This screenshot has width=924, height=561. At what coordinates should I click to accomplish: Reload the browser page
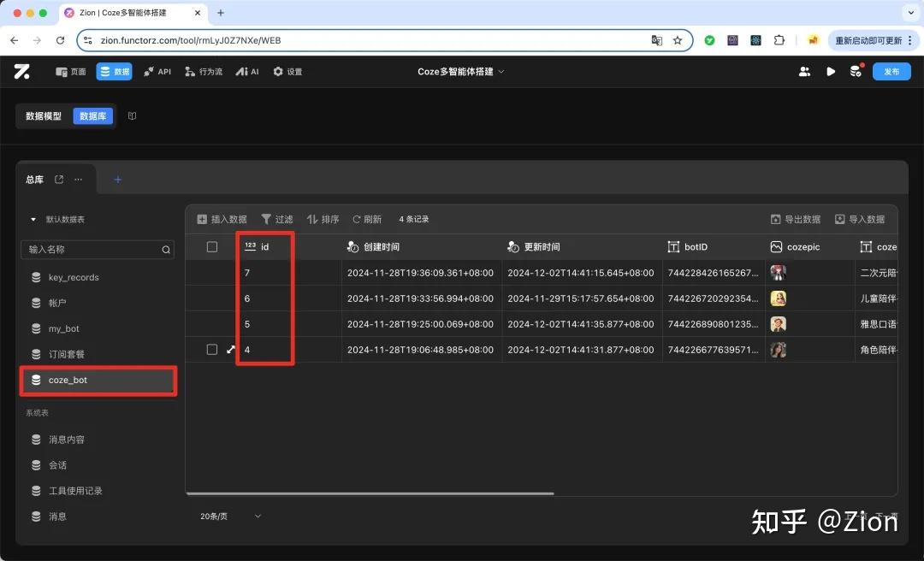(x=60, y=40)
